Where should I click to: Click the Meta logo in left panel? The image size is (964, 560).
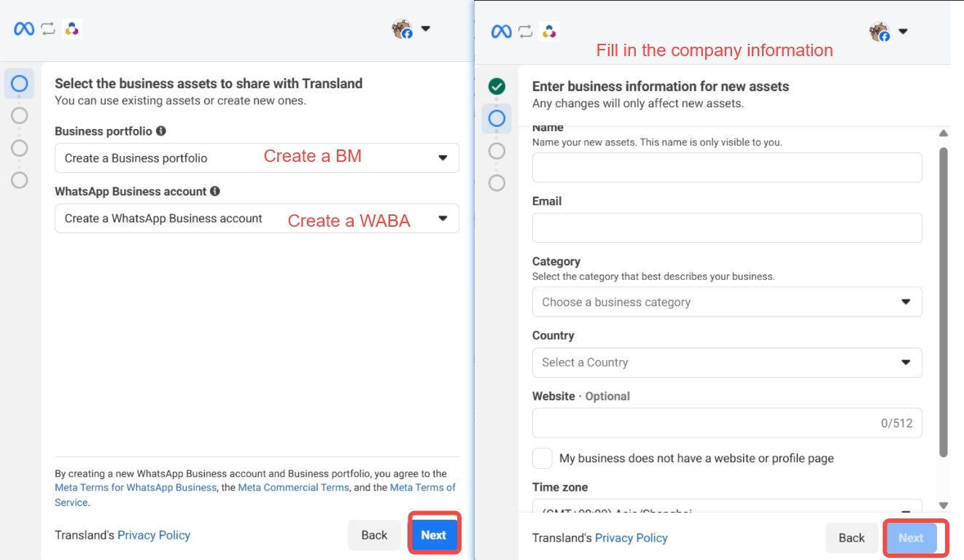point(24,29)
